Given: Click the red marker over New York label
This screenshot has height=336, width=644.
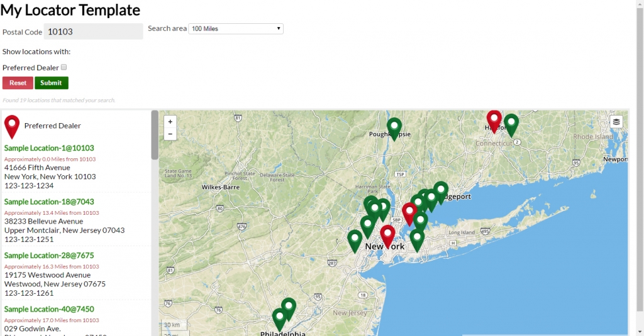Looking at the screenshot, I should [x=387, y=236].
